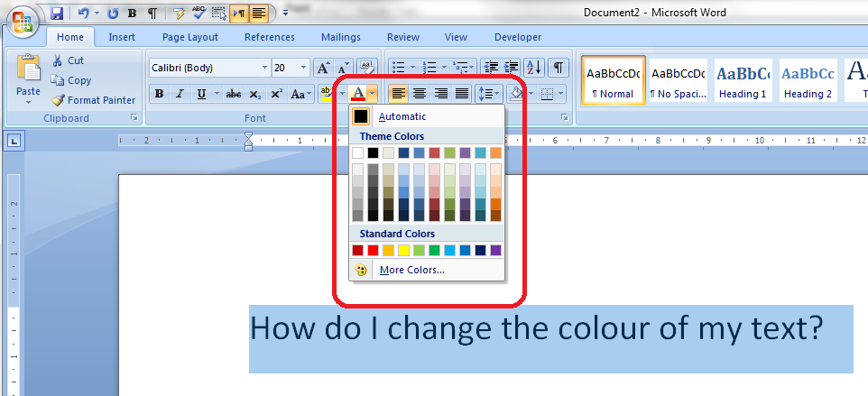Toggle Underline formatting
868x396 pixels.
201,94
